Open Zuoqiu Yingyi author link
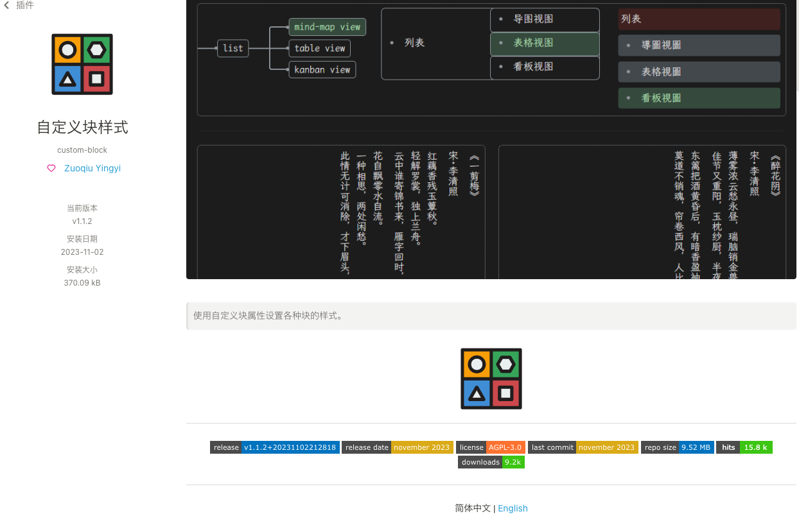Screen dimensions: 799x532 92,168
